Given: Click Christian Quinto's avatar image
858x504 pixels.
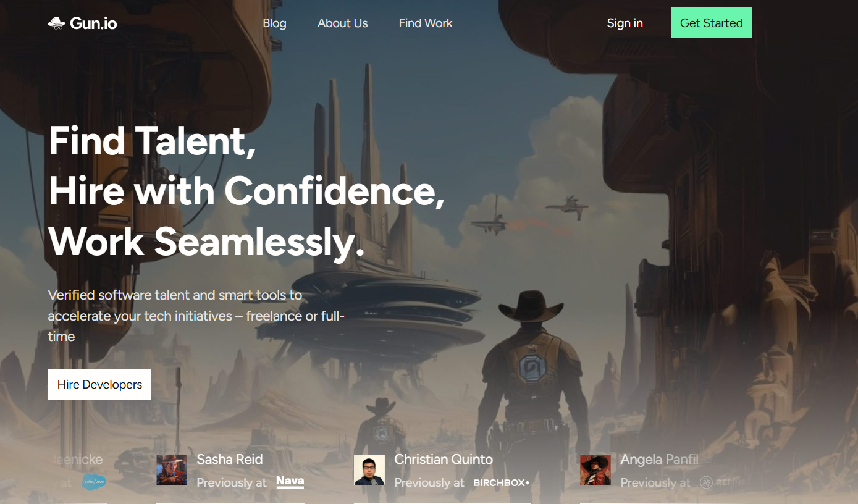Looking at the screenshot, I should coord(369,470).
